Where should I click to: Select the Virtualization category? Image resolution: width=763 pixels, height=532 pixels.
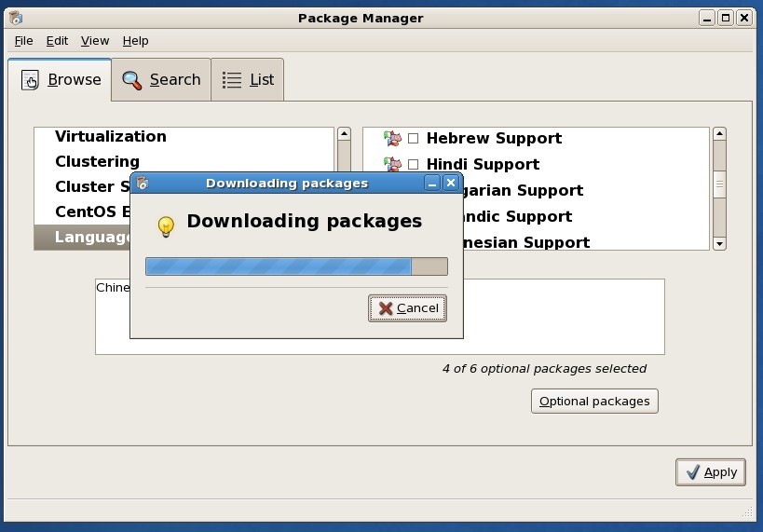111,136
